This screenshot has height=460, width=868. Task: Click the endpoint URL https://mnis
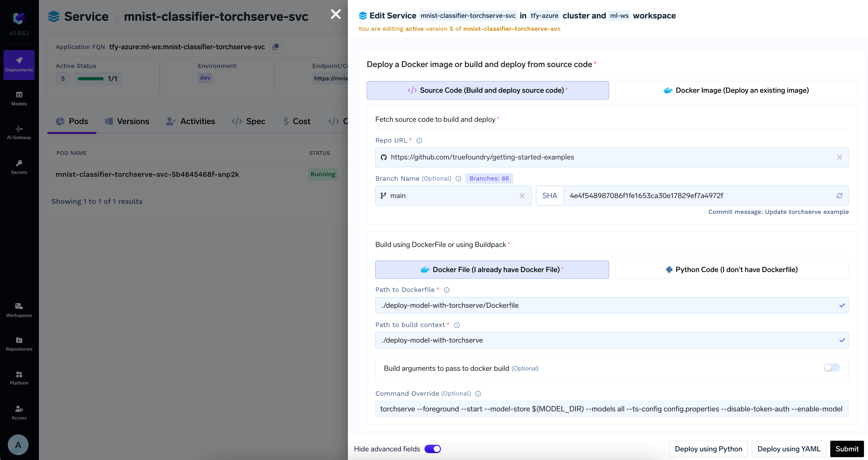coord(331,79)
